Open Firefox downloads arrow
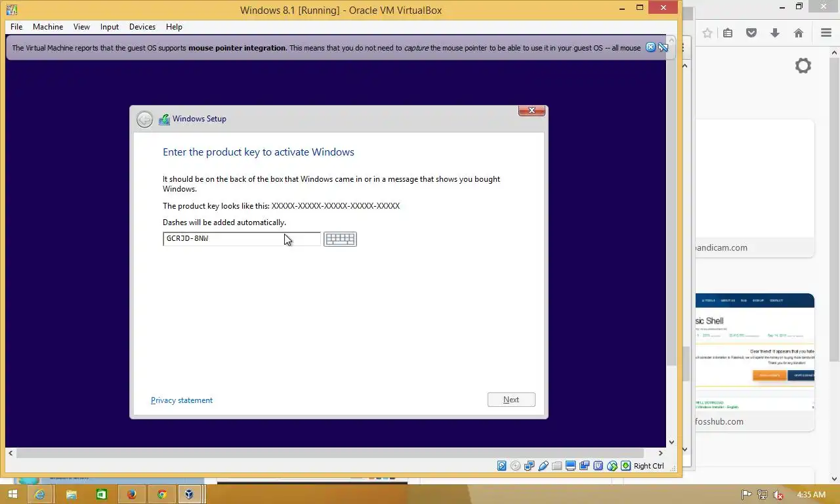This screenshot has height=504, width=840. click(775, 33)
